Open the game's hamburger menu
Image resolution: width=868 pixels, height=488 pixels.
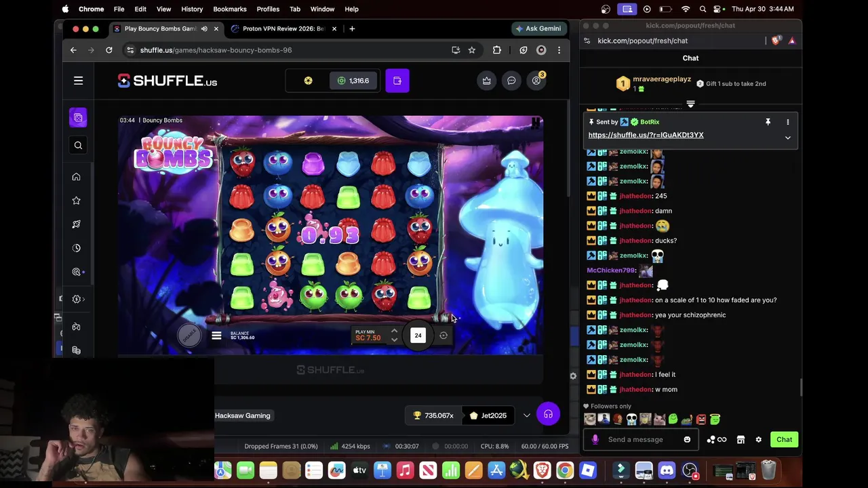pyautogui.click(x=216, y=335)
